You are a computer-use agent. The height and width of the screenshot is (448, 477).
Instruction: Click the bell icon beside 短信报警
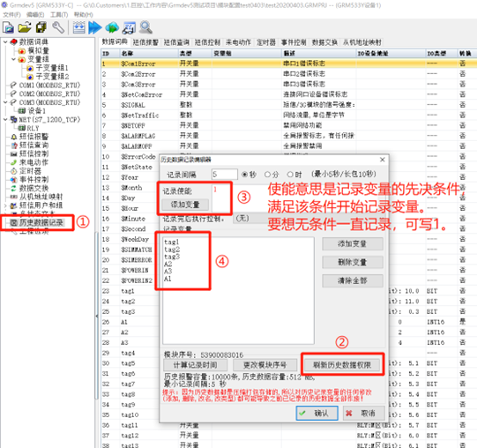(14, 137)
